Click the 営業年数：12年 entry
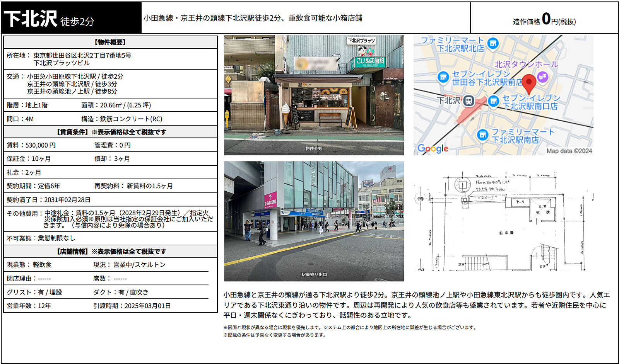 click(x=29, y=306)
